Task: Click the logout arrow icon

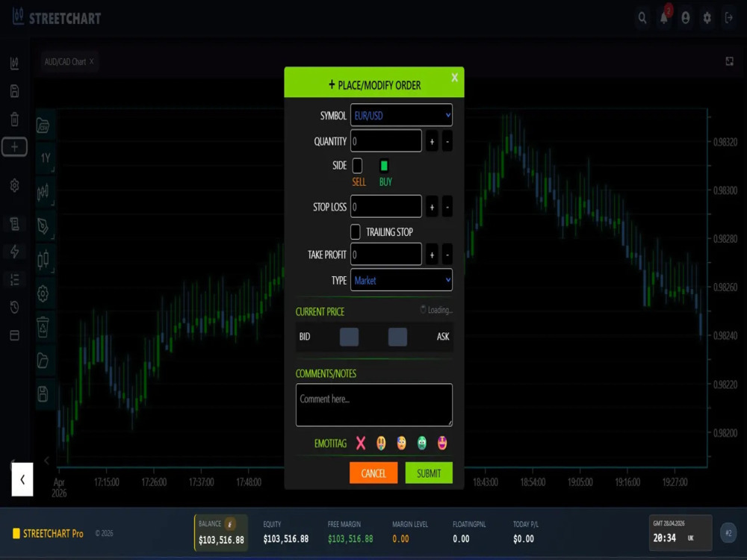Action: 729,18
